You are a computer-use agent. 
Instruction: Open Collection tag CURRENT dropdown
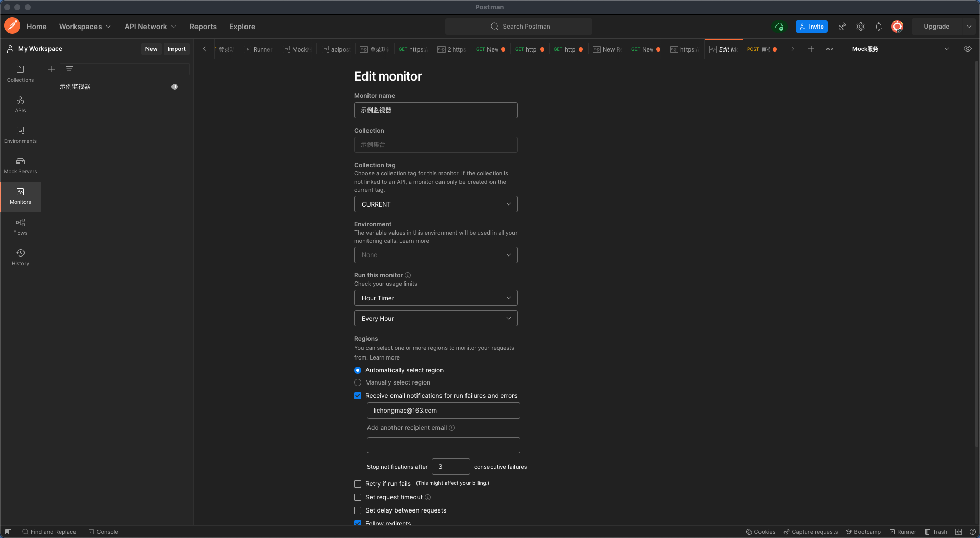[x=436, y=204]
